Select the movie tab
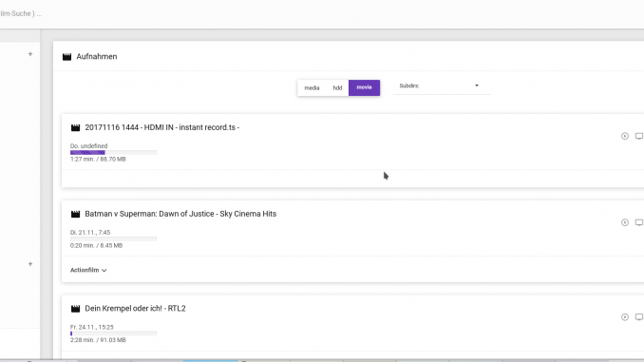644x362 pixels. (x=365, y=87)
